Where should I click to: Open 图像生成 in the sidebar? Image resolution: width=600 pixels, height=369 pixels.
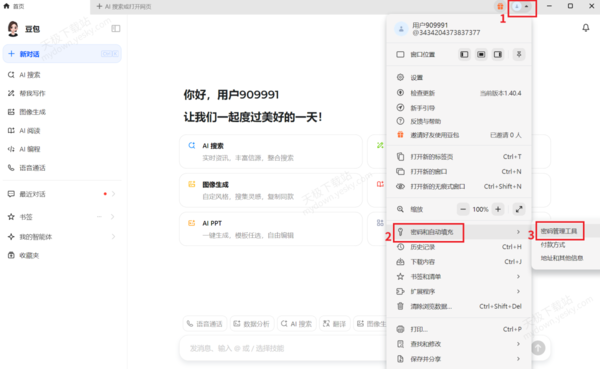click(x=62, y=112)
